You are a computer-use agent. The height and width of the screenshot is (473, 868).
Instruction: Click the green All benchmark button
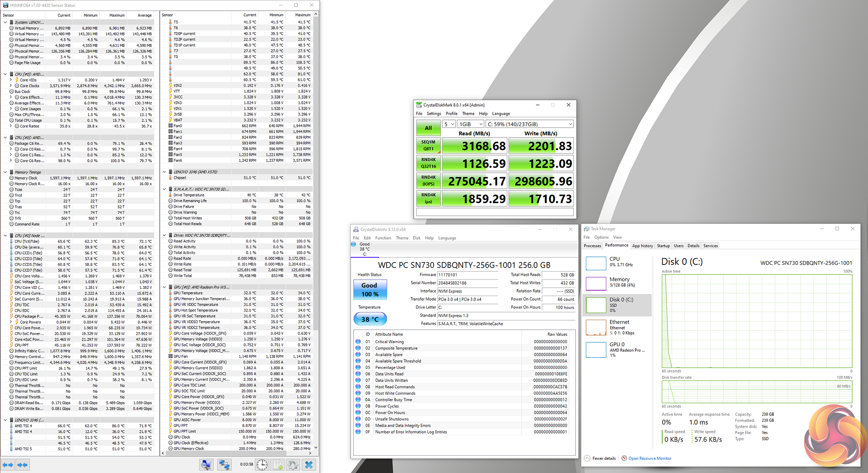[x=428, y=128]
